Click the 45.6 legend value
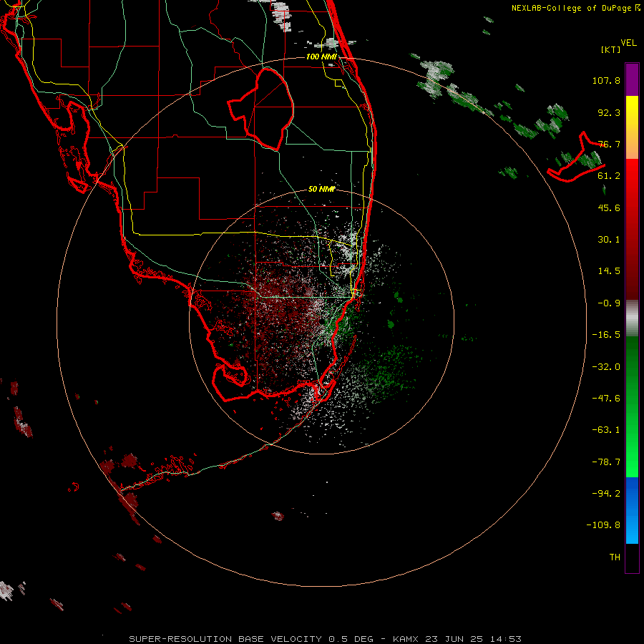This screenshot has height=644, width=644. tap(609, 208)
